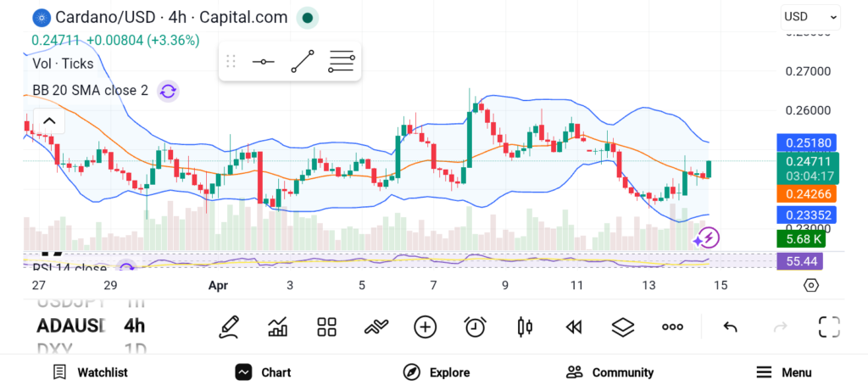
Task: Expand the three-dot more options menu
Action: 672,327
